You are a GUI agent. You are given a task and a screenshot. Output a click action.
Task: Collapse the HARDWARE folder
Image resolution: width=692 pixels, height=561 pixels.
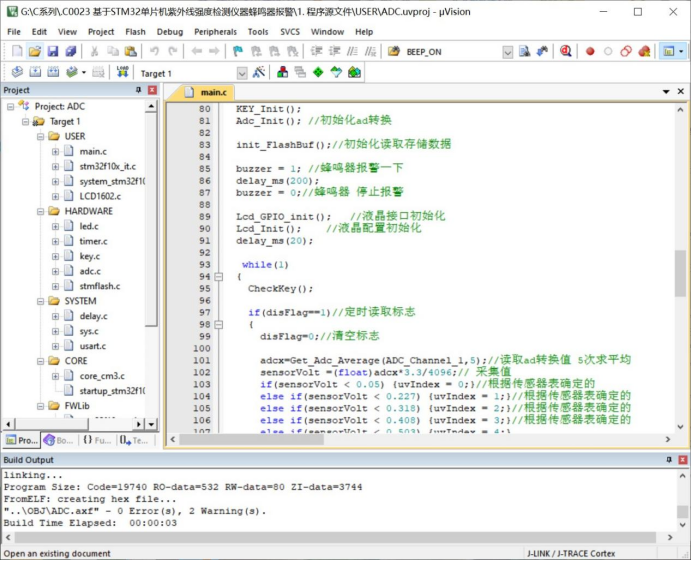[x=40, y=211]
